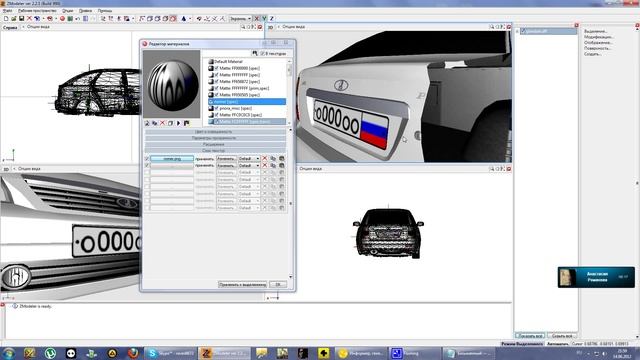
Task: Create a new file from the toolbar
Action: [6, 18]
